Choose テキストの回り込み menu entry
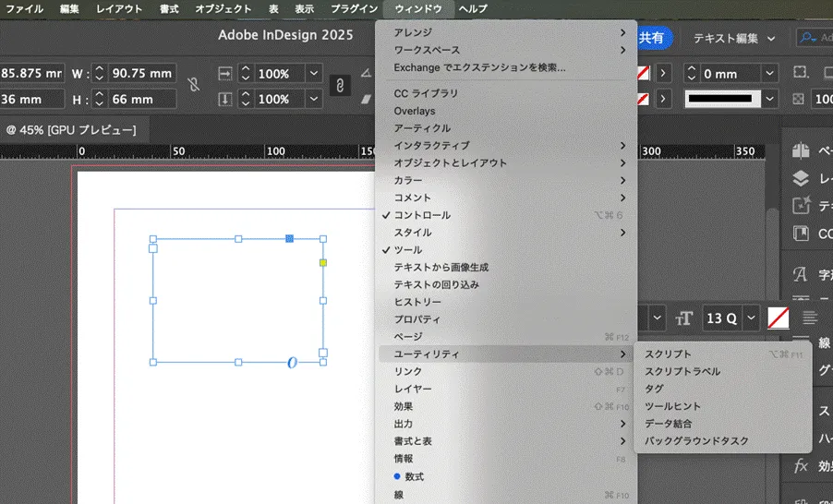The image size is (833, 504). [507, 284]
